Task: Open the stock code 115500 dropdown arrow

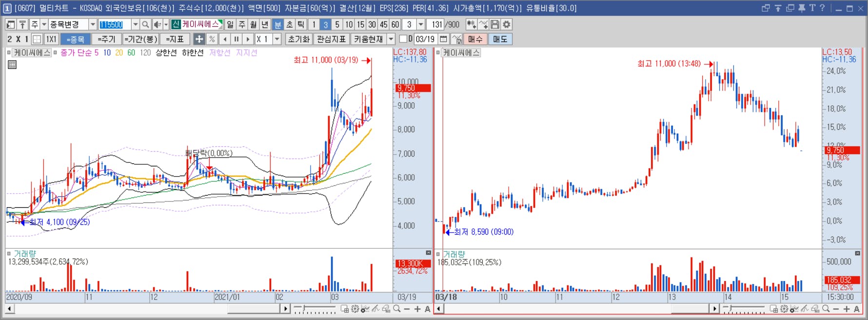Action: 135,24
